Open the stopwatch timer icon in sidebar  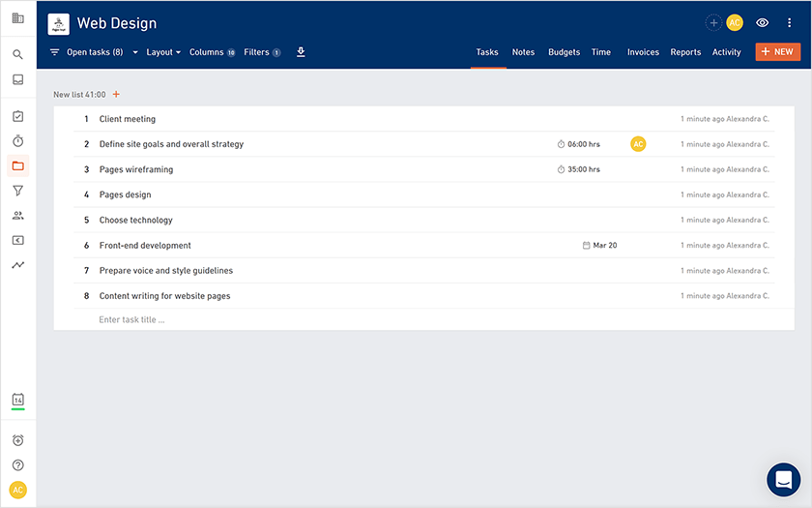[17, 141]
